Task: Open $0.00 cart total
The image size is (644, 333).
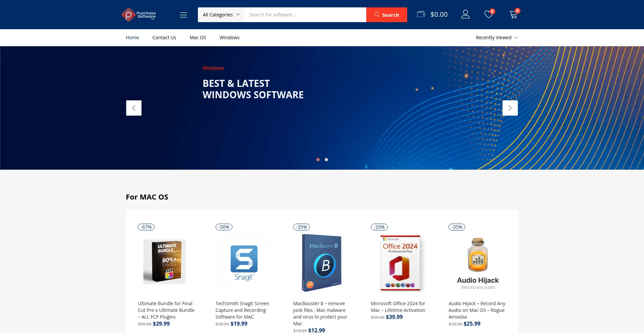Action: tap(439, 14)
